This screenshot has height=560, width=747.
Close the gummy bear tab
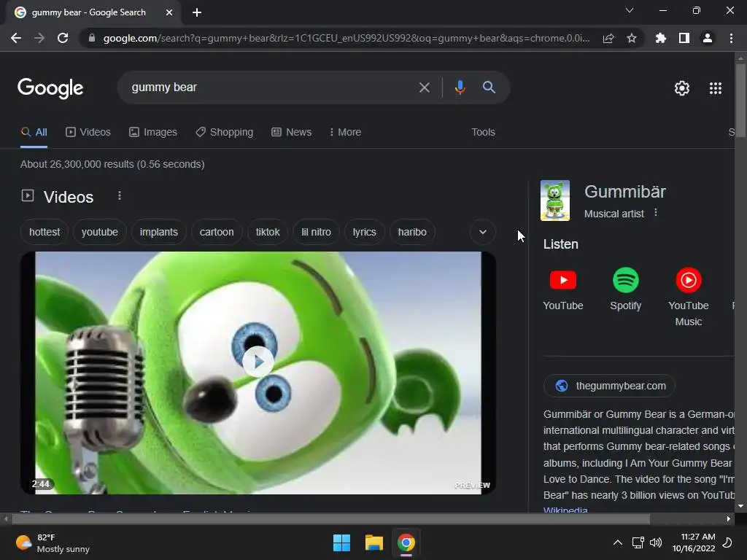coord(169,12)
